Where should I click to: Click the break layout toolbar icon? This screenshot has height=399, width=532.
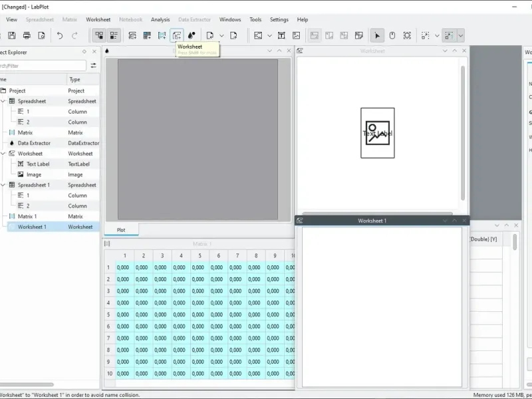pyautogui.click(x=359, y=36)
